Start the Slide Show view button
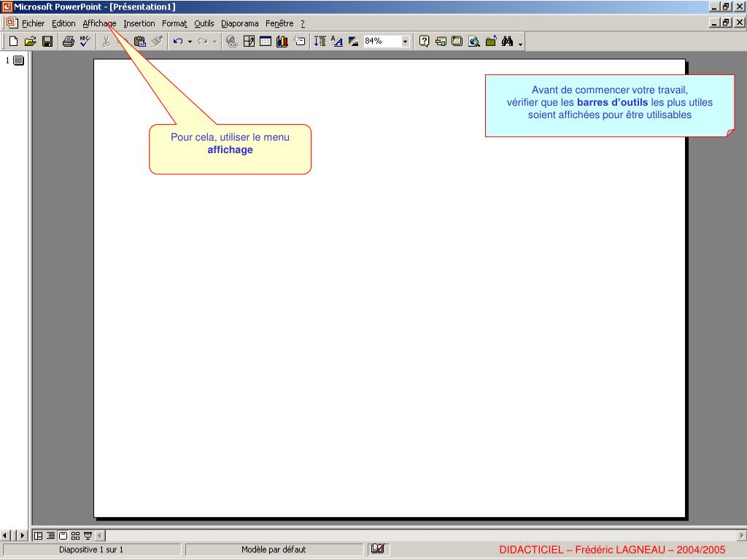Image resolution: width=747 pixels, height=560 pixels. pos(88,536)
